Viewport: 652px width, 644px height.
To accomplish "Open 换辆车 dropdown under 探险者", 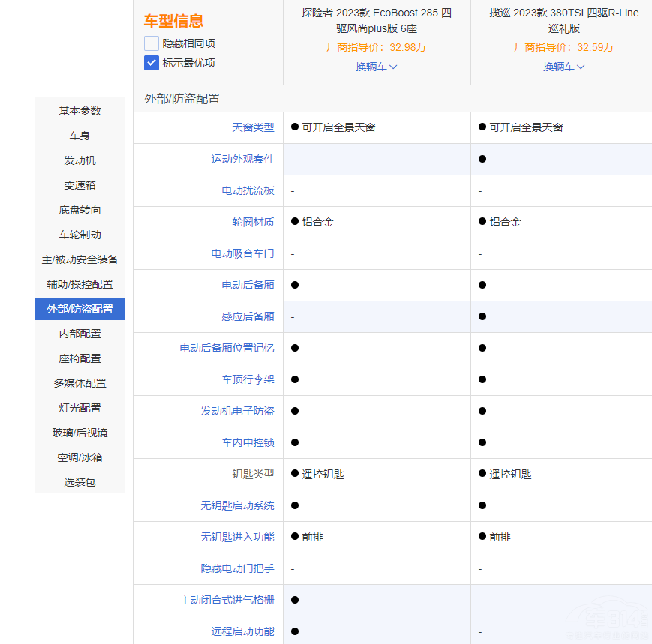I will 375,67.
